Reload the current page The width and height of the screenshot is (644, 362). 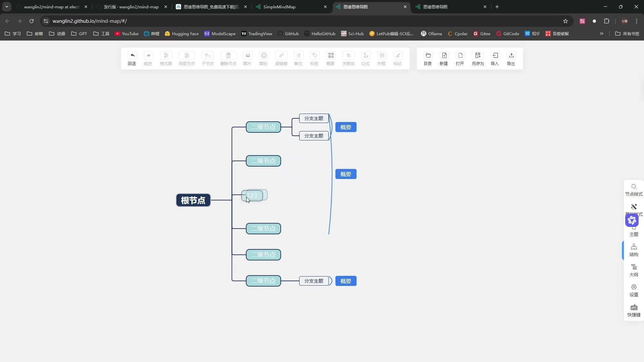pos(32,21)
